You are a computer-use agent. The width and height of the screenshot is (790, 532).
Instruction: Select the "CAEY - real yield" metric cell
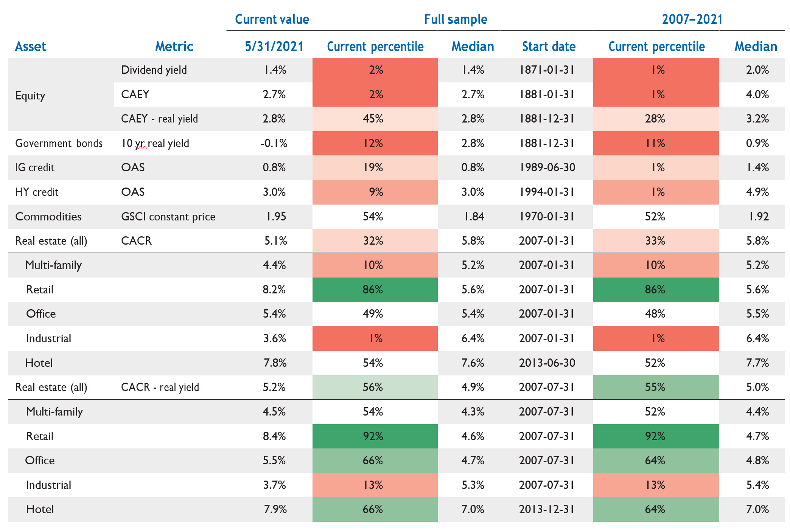159,119
